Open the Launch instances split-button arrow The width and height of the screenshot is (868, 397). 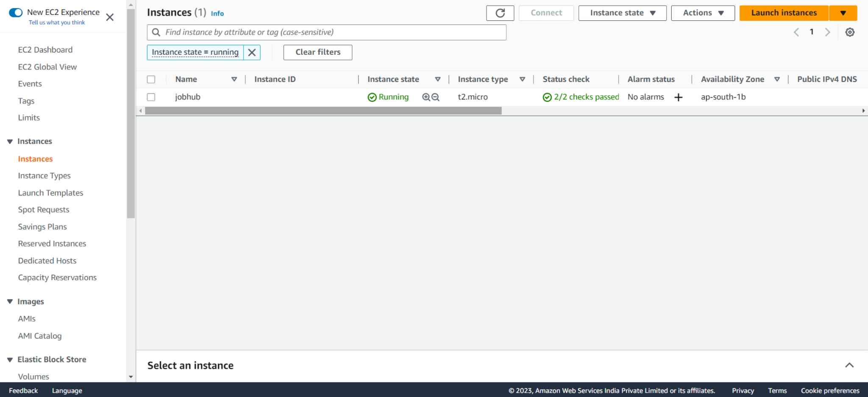click(x=843, y=13)
